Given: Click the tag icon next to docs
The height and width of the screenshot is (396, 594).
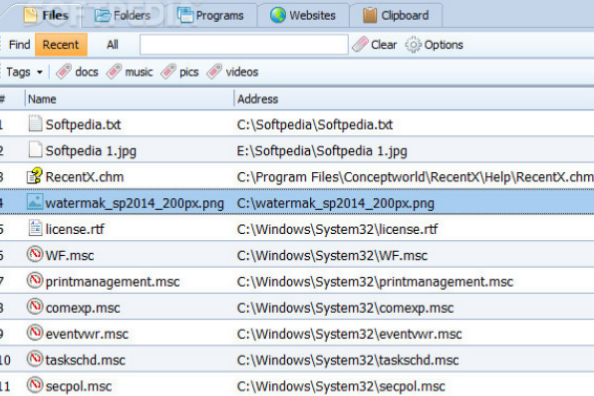Looking at the screenshot, I should (x=64, y=71).
